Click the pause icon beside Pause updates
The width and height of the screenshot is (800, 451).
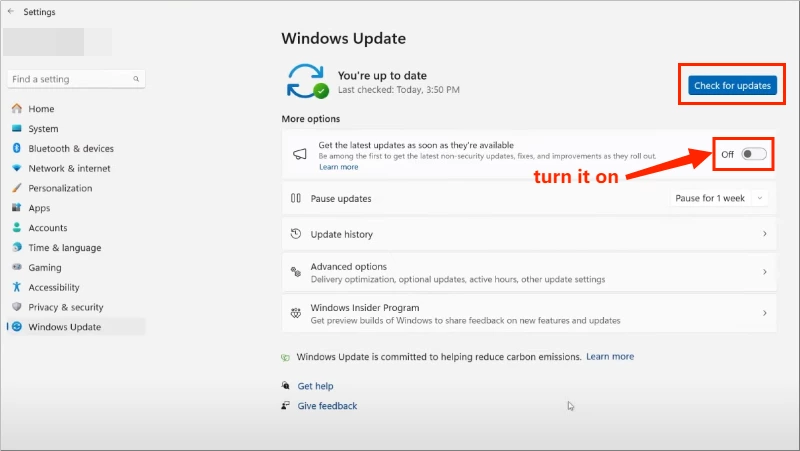296,198
